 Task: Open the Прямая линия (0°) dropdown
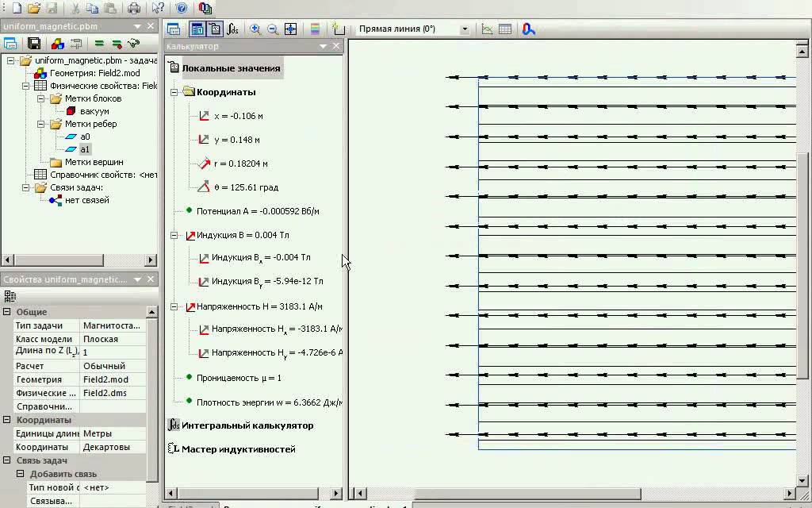pos(465,29)
